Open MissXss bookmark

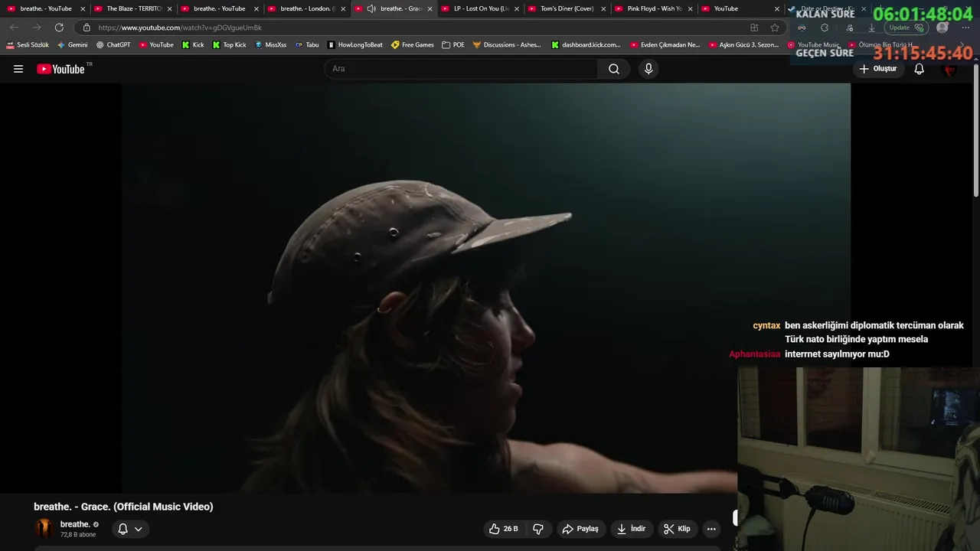tap(271, 45)
